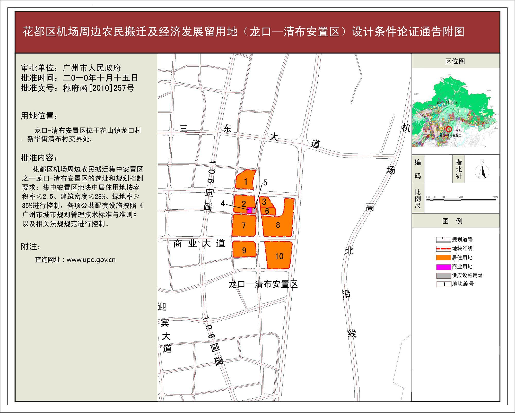Click the red title banner heading
The image size is (515, 420).
[243, 32]
